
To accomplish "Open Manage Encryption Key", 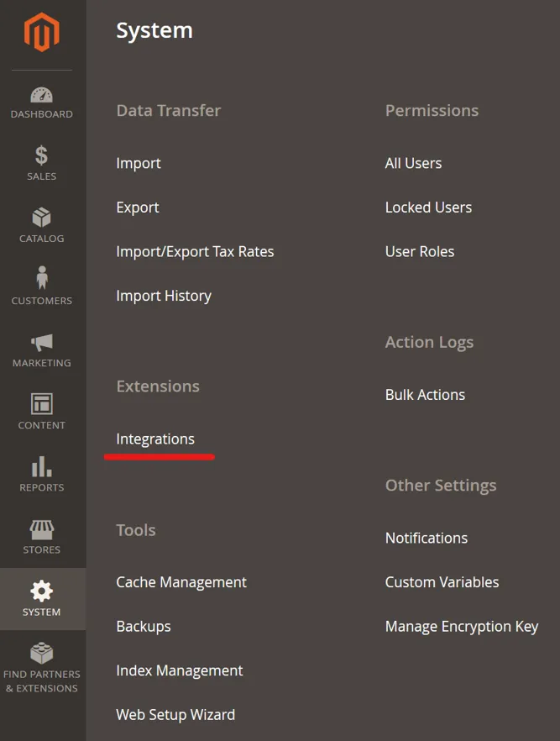I will point(462,627).
